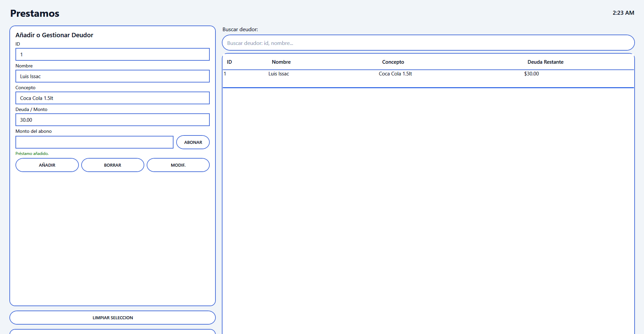Click the Deuda / Monto input field
Screen dimensions: 644x334
tap(113, 120)
